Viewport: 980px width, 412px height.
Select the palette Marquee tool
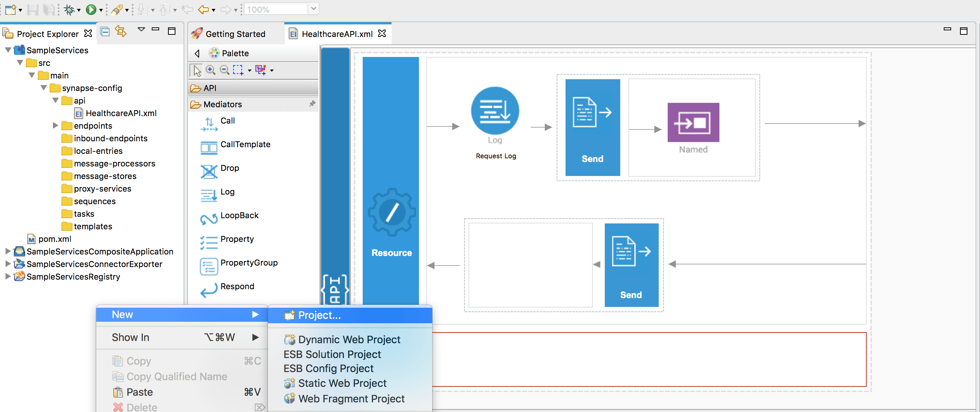tap(238, 70)
